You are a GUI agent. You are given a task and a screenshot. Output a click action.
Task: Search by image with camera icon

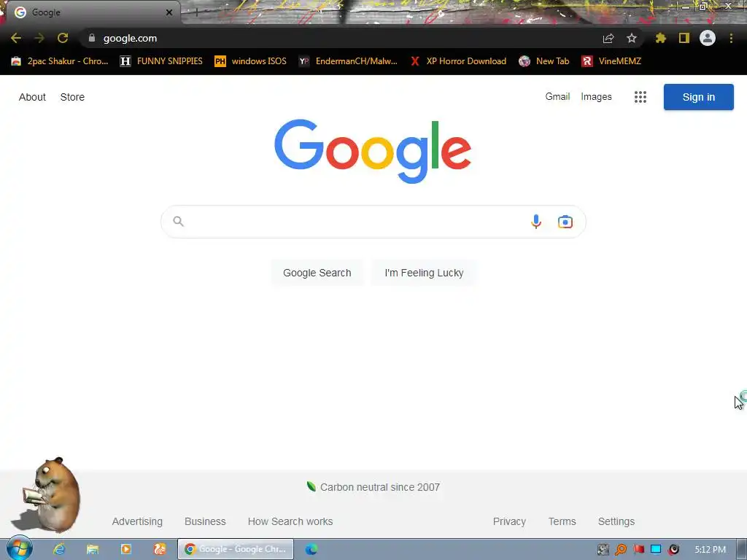click(565, 222)
